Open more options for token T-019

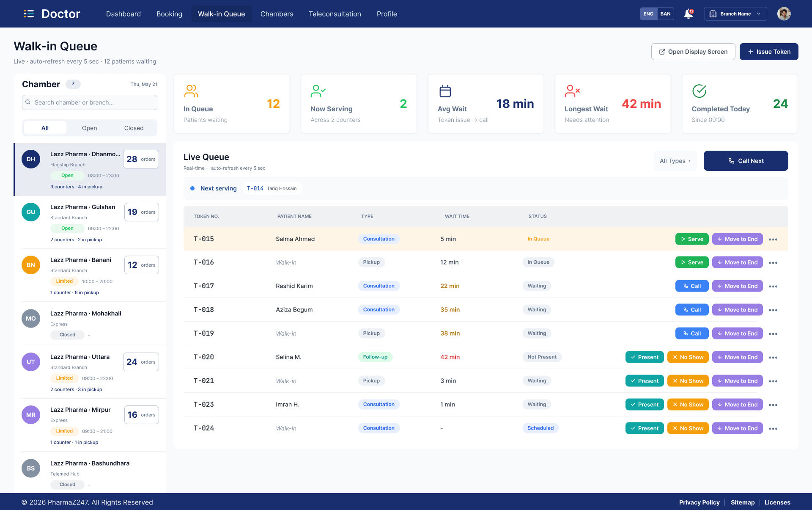point(773,334)
